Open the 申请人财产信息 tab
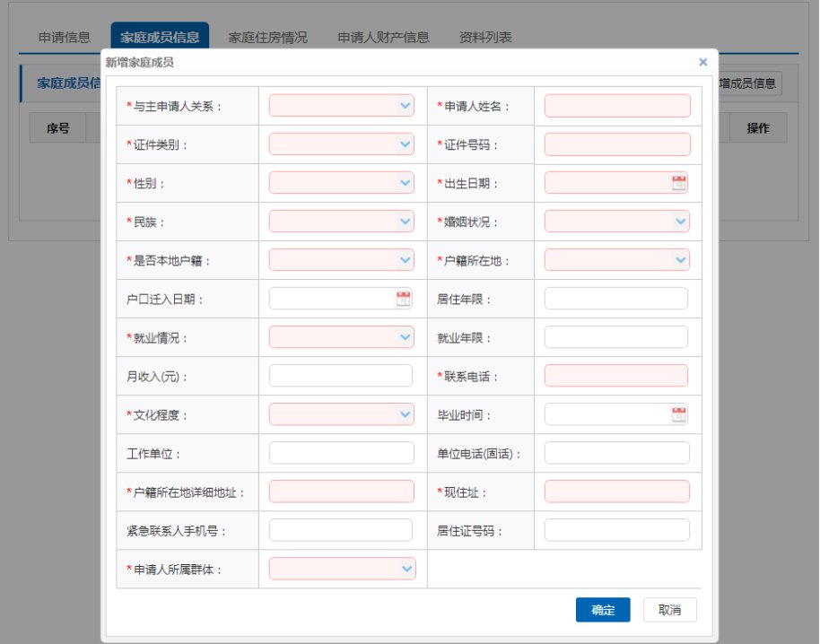Viewport: 820px width, 644px height. (383, 38)
